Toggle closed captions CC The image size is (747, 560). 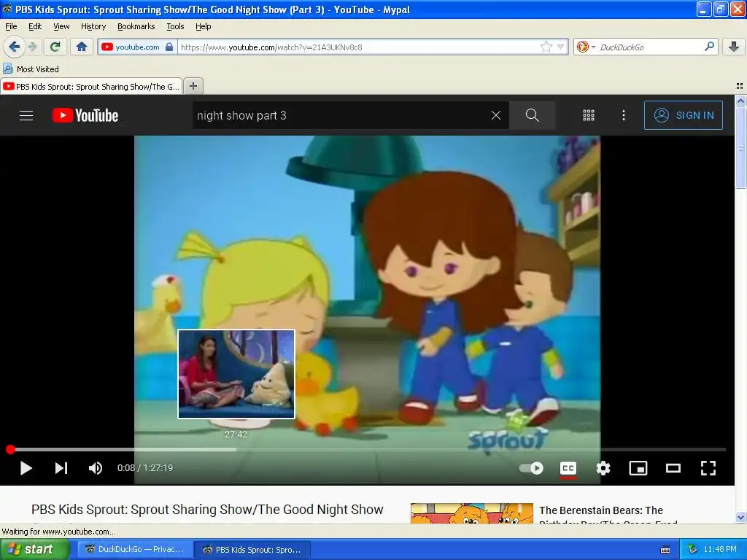pyautogui.click(x=568, y=469)
